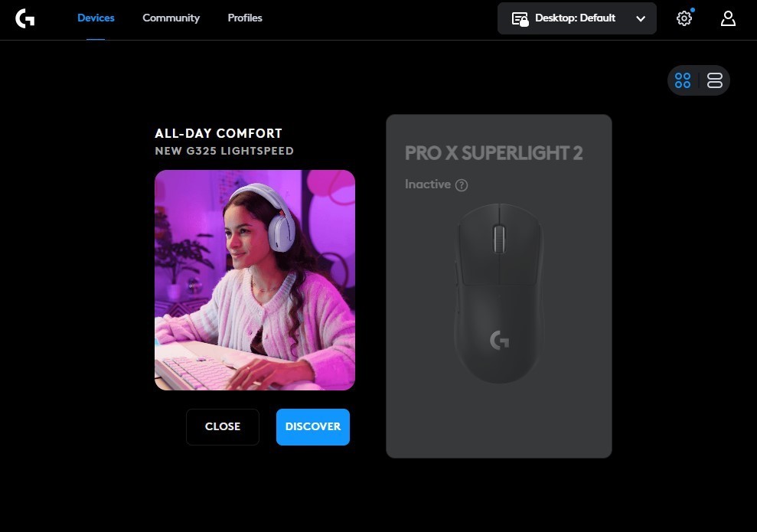Close the G325 Lightspeed promotion
This screenshot has height=532, width=757.
(x=223, y=427)
